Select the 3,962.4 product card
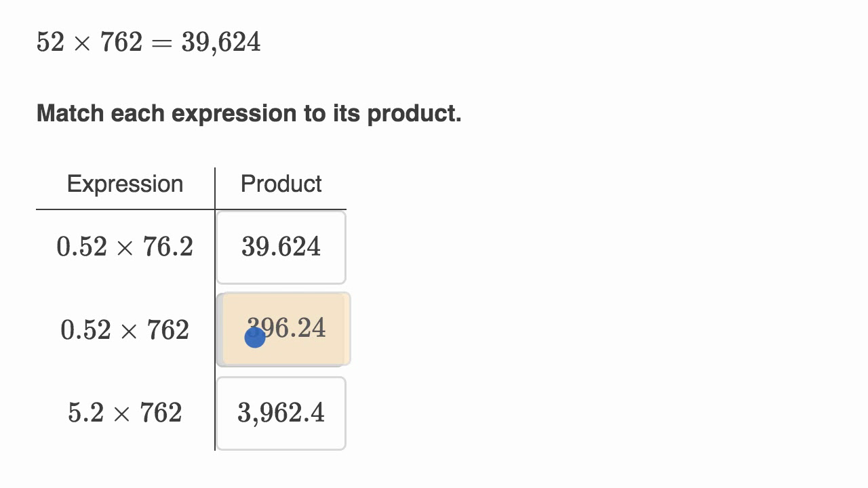 point(281,413)
